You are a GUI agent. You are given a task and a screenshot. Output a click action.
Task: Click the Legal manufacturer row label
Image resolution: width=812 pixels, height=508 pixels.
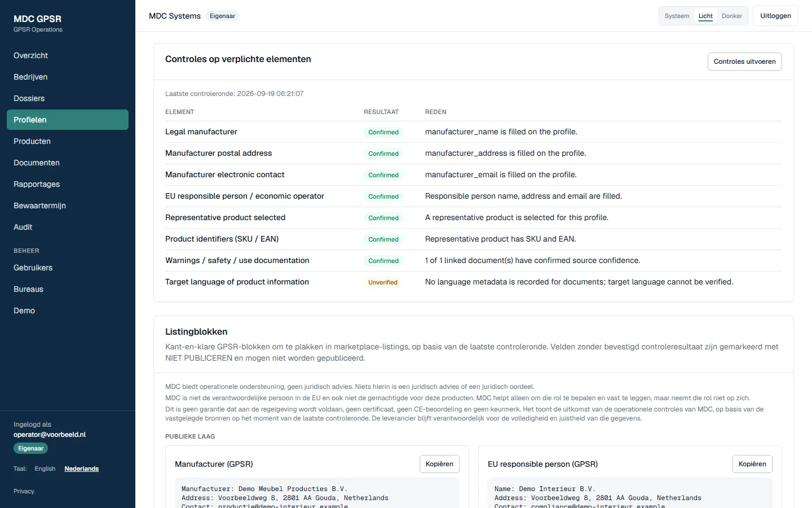[201, 132]
